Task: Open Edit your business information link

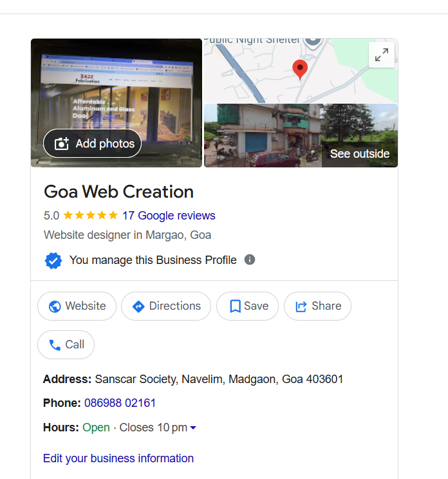Action: 118,458
